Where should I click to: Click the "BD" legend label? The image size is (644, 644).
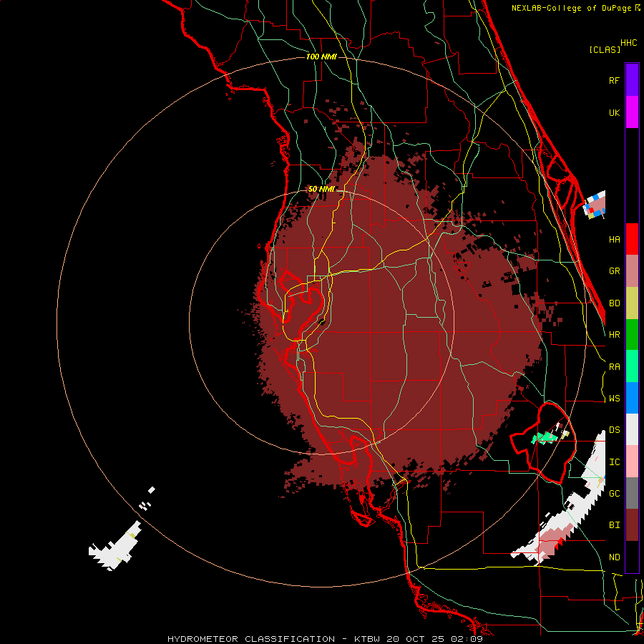(614, 303)
